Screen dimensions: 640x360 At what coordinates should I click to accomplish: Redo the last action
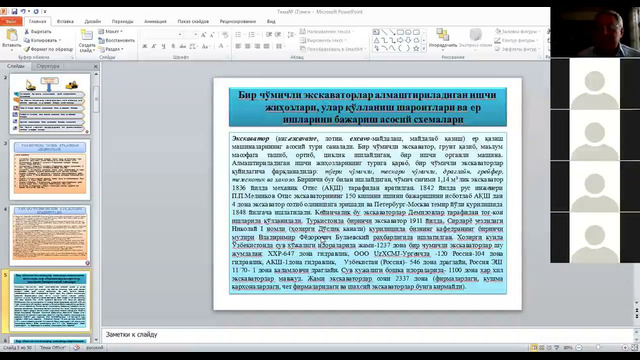coord(36,11)
